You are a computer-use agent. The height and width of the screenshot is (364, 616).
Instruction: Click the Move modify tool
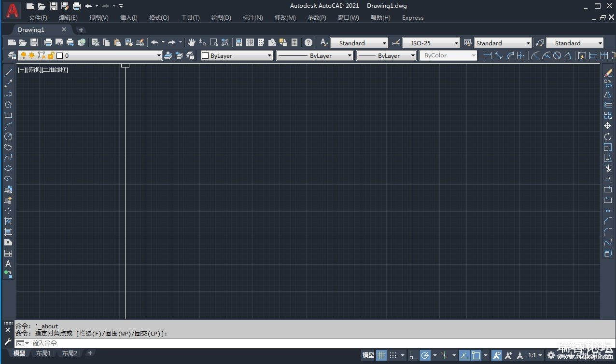tap(608, 126)
